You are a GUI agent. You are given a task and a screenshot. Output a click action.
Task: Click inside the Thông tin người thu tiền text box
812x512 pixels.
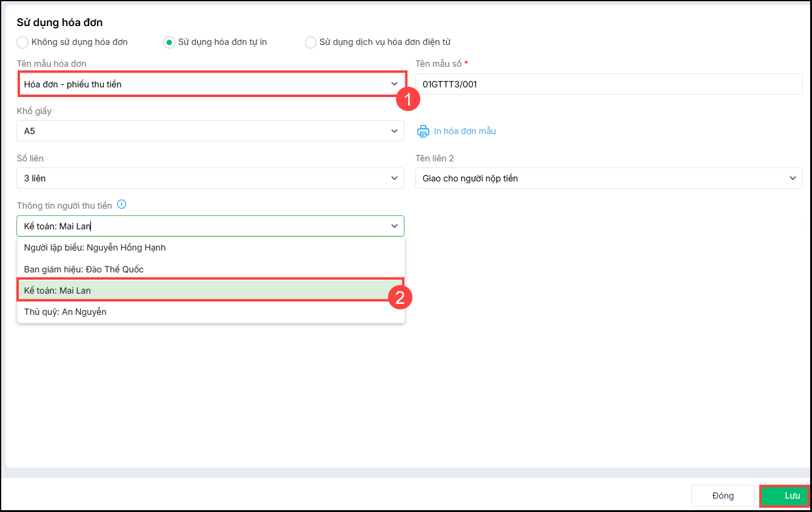click(200, 226)
